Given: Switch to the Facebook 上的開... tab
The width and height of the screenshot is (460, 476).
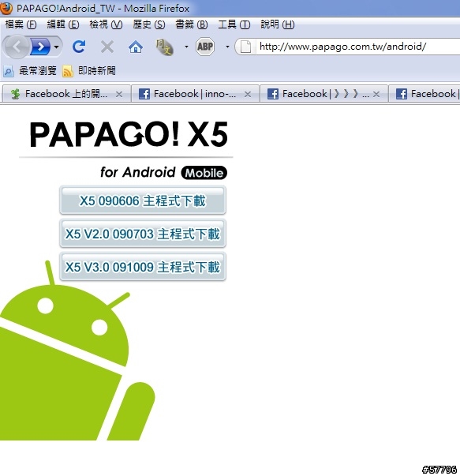Looking at the screenshot, I should tap(66, 94).
